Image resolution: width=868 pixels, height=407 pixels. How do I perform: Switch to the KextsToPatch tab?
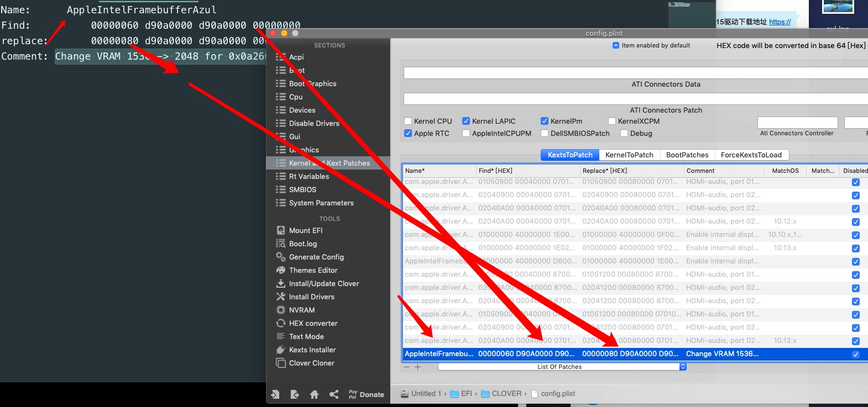(x=570, y=155)
